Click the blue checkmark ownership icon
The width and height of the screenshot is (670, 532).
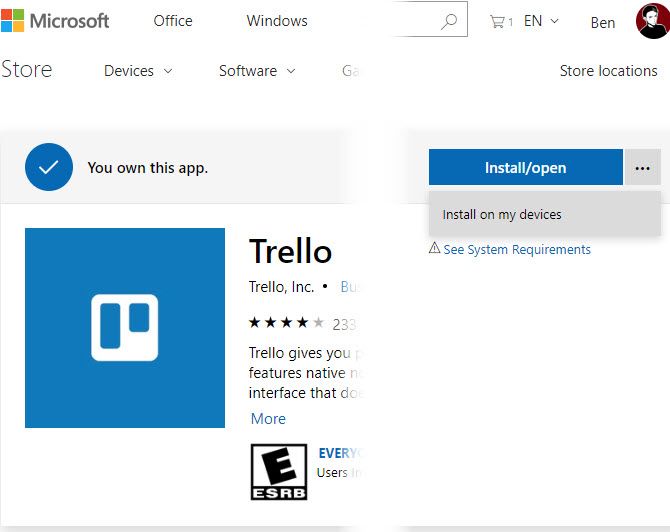(49, 167)
